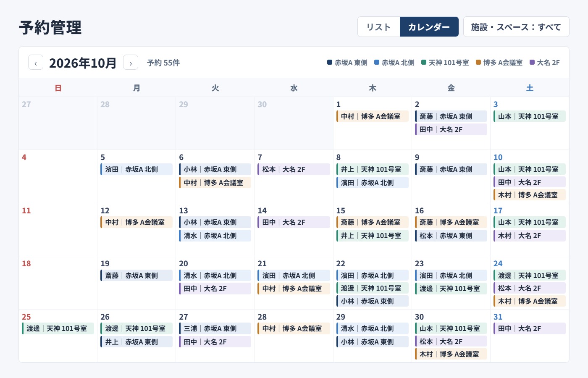Open 中村 博多 A会議室 booking on October 28
The height and width of the screenshot is (378, 588).
(294, 328)
